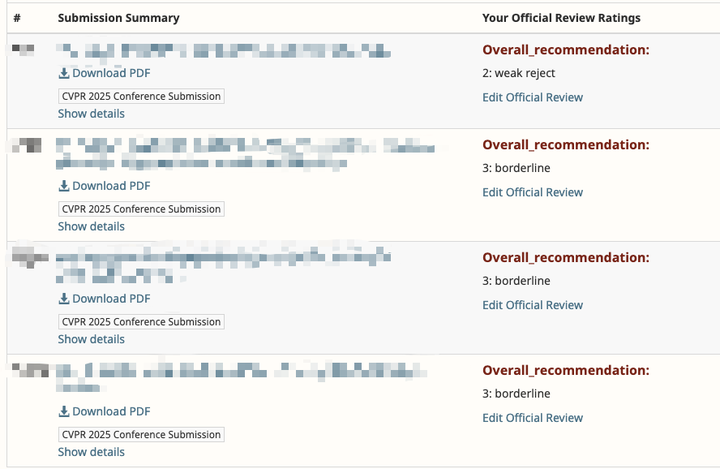Open Edit Official Review in last row
The width and height of the screenshot is (720, 469).
532,419
